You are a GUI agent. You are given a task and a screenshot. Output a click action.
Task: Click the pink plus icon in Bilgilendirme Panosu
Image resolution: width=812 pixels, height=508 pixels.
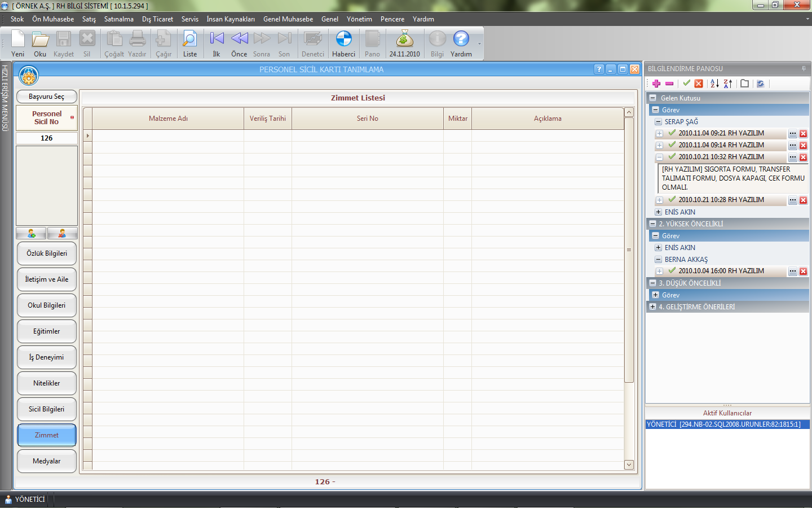[656, 84]
